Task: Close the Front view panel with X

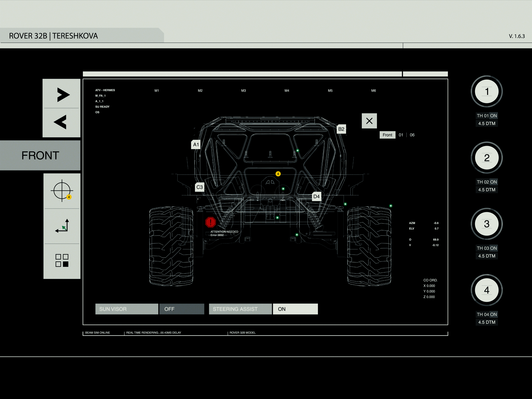Action: pos(369,121)
